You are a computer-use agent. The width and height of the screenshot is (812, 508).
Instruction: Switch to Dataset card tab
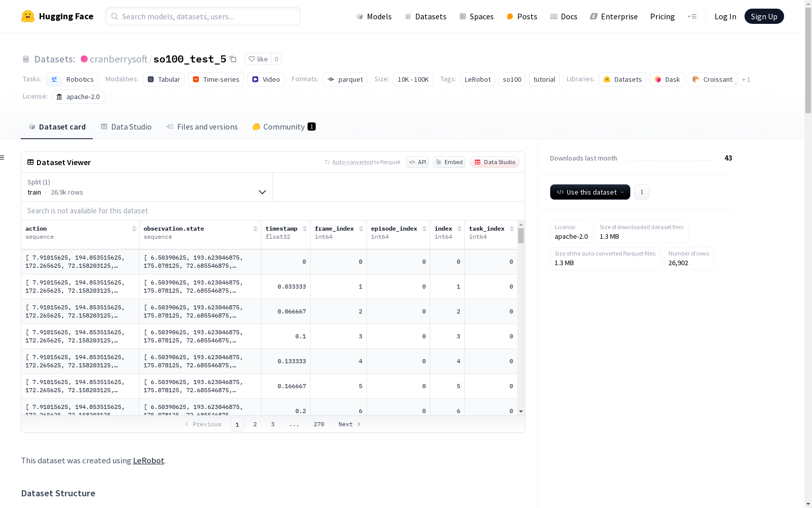click(x=57, y=127)
